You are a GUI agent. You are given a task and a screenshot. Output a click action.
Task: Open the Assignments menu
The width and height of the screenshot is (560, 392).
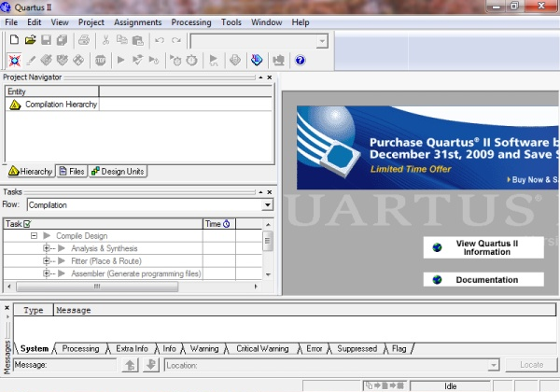pos(138,22)
